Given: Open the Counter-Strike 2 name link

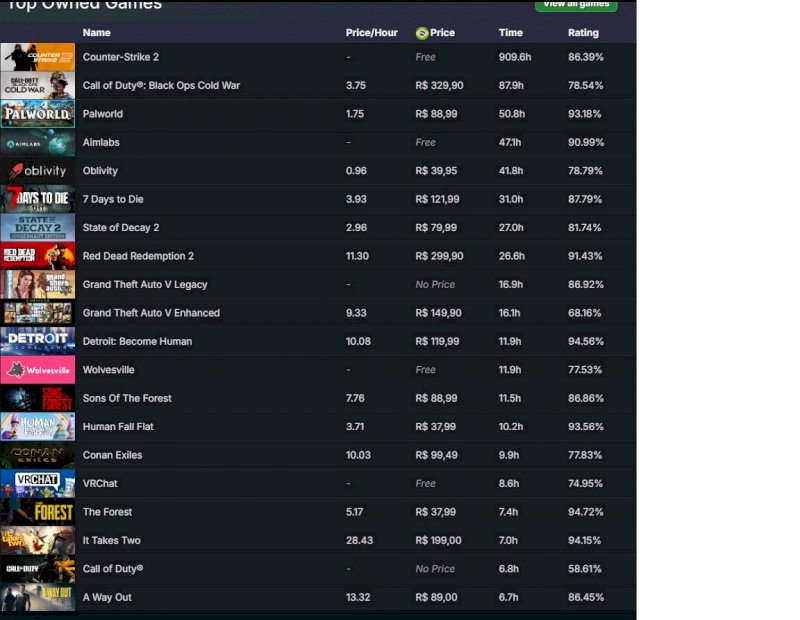Looking at the screenshot, I should [x=121, y=57].
